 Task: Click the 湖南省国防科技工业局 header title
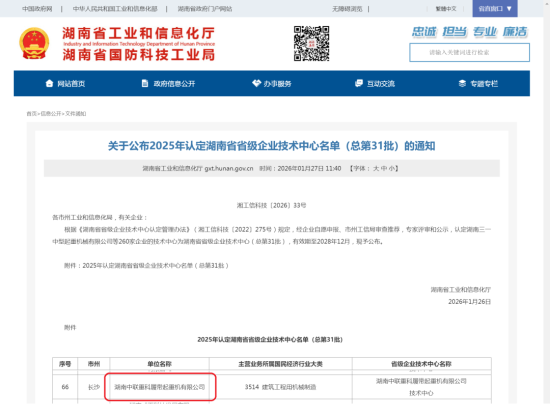[x=139, y=55]
